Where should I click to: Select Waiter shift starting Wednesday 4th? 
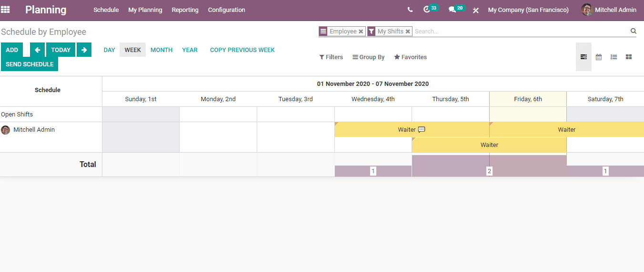[412, 129]
